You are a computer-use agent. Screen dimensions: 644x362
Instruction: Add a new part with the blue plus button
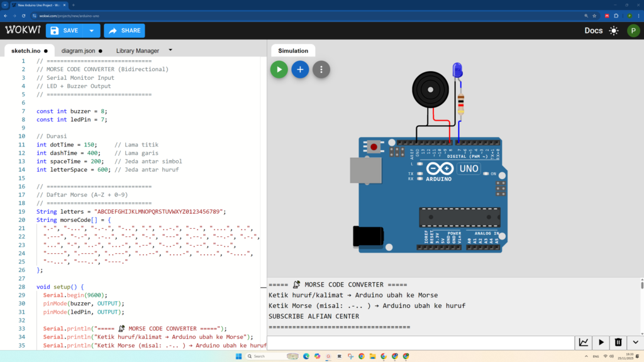point(300,69)
